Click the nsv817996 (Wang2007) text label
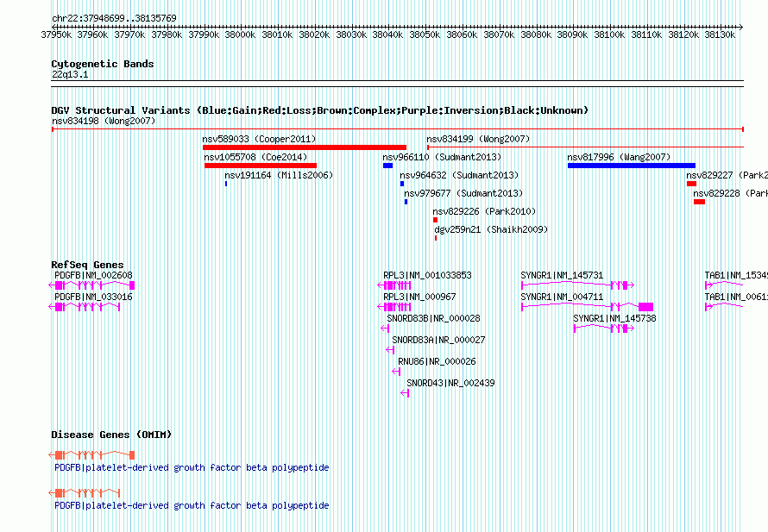 pos(619,157)
